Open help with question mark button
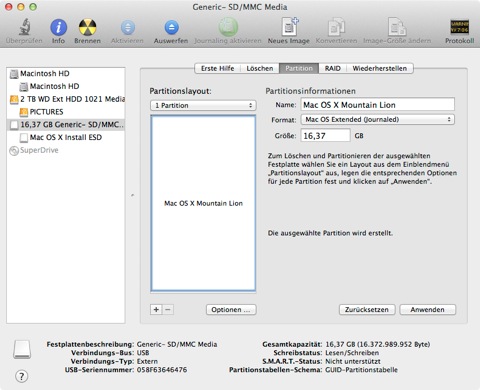Image resolution: width=480 pixels, height=390 pixels. click(22, 376)
